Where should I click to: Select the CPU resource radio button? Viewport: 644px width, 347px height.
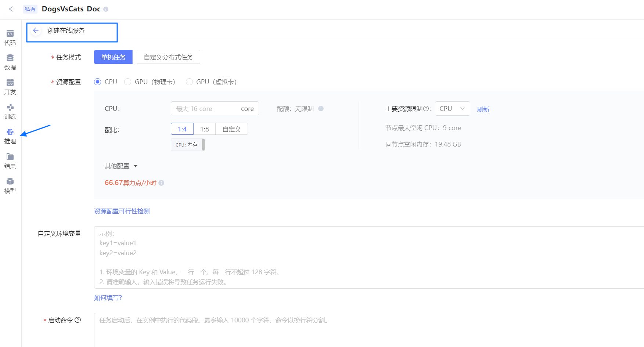click(97, 82)
